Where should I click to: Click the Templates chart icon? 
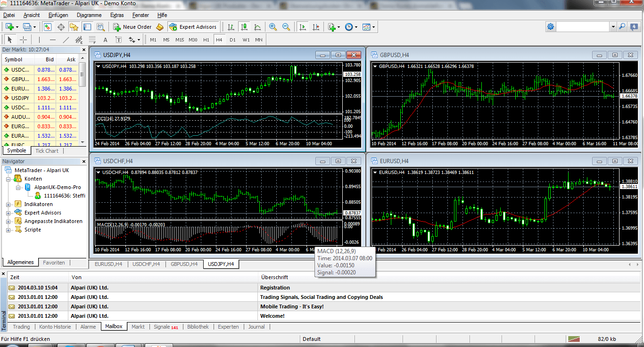click(367, 27)
